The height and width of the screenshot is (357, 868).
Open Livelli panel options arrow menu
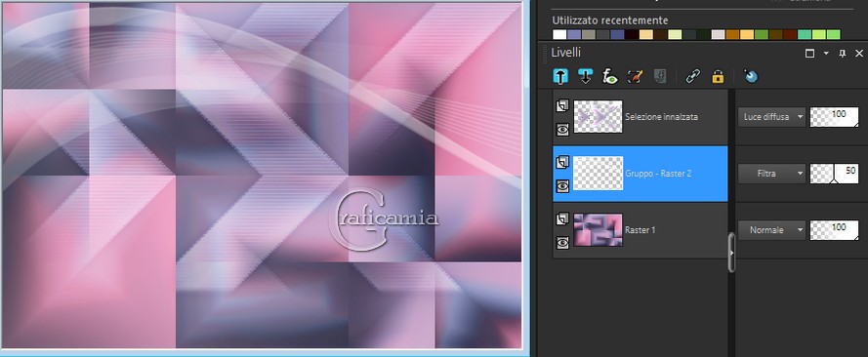826,54
